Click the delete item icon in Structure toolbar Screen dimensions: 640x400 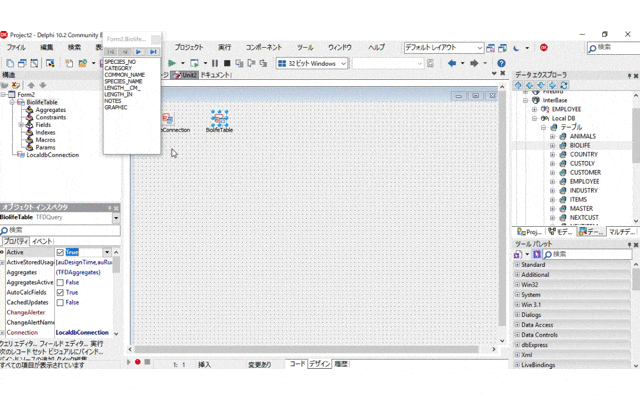16,85
